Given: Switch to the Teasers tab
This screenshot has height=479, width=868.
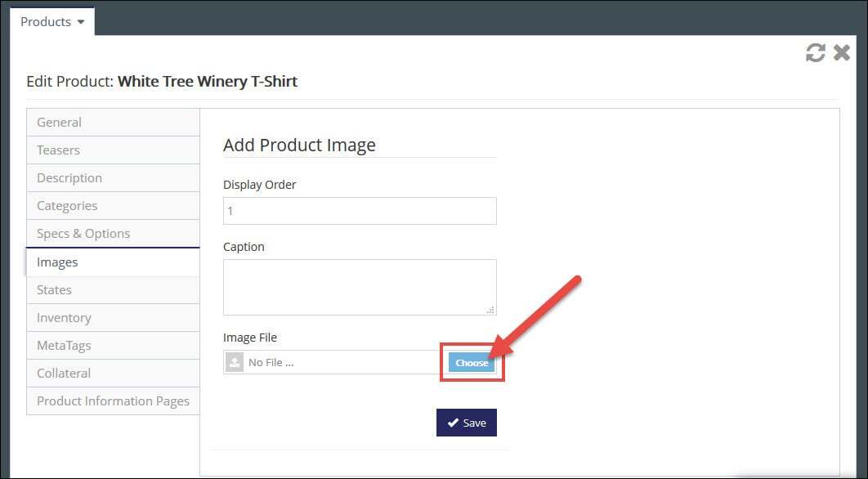Looking at the screenshot, I should coord(113,150).
